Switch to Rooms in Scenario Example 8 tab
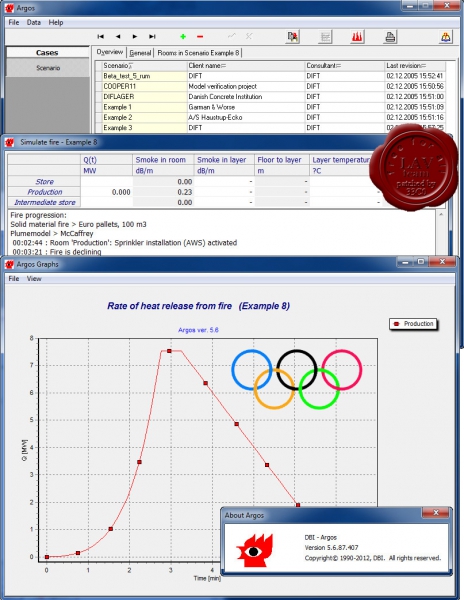Screen dimensions: 464x600 (198, 53)
